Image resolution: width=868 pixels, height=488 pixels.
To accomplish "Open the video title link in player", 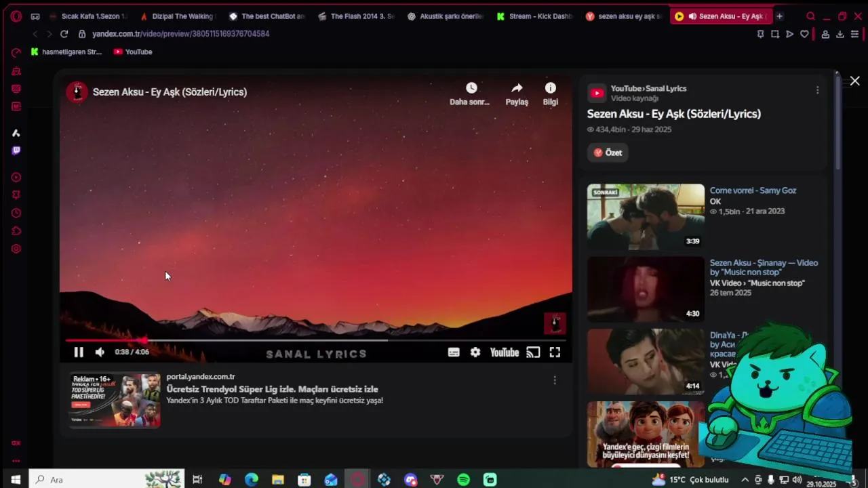I will point(170,92).
